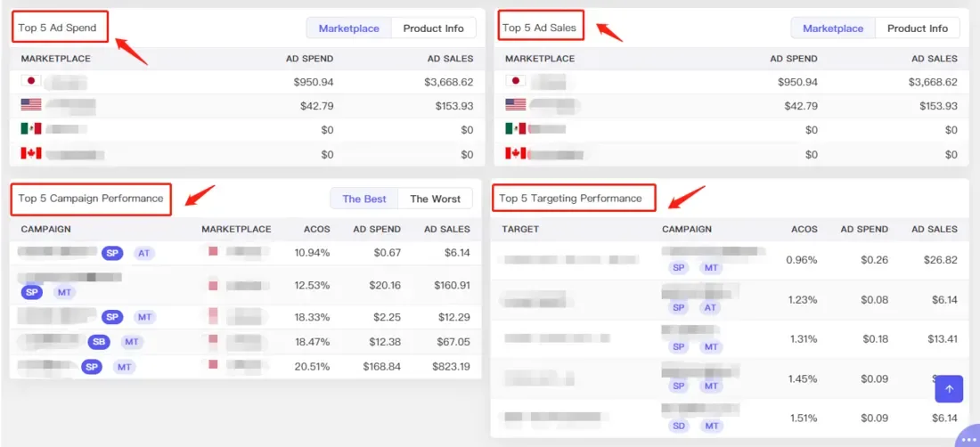
Task: Show The Best campaign performance
Action: (364, 199)
